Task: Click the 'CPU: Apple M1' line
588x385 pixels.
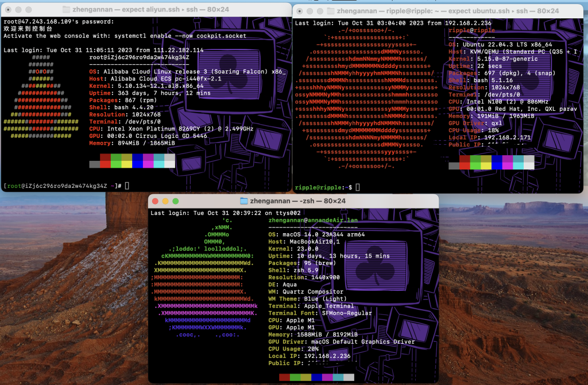Action: (x=291, y=320)
